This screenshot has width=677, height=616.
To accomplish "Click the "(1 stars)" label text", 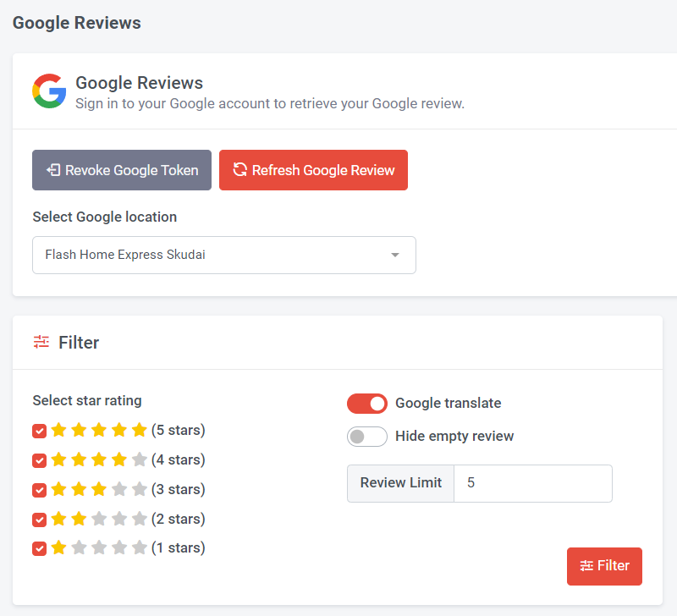I will 179,547.
